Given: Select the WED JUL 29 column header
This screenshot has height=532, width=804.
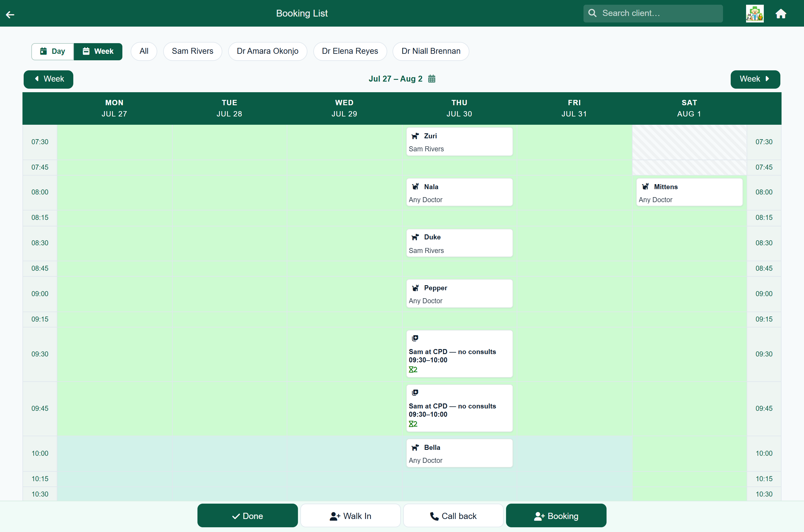Looking at the screenshot, I should pos(344,108).
